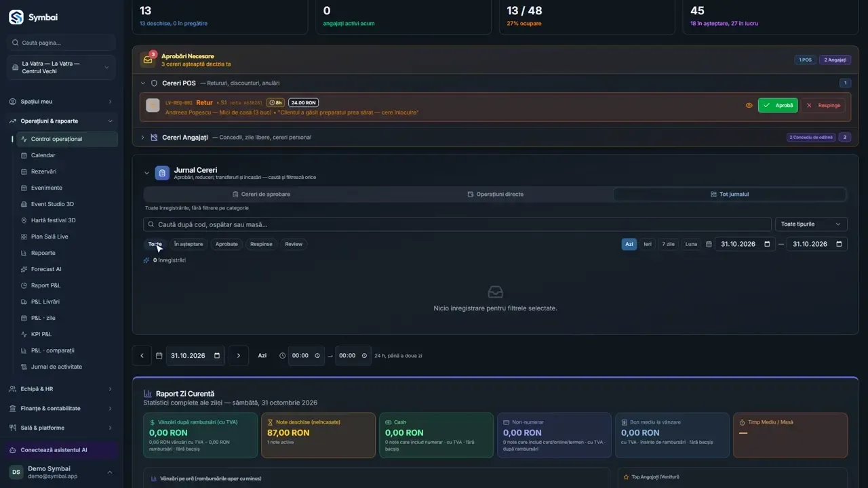Collapse Operațiuni & rapoarte section

pos(61,121)
